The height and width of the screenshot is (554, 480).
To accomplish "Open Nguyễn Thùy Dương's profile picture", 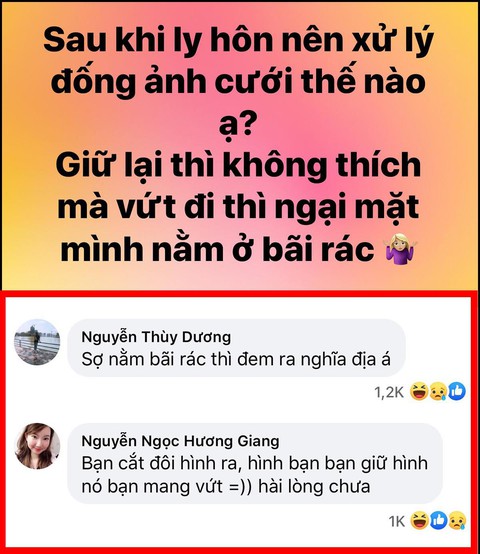I will click(x=37, y=342).
